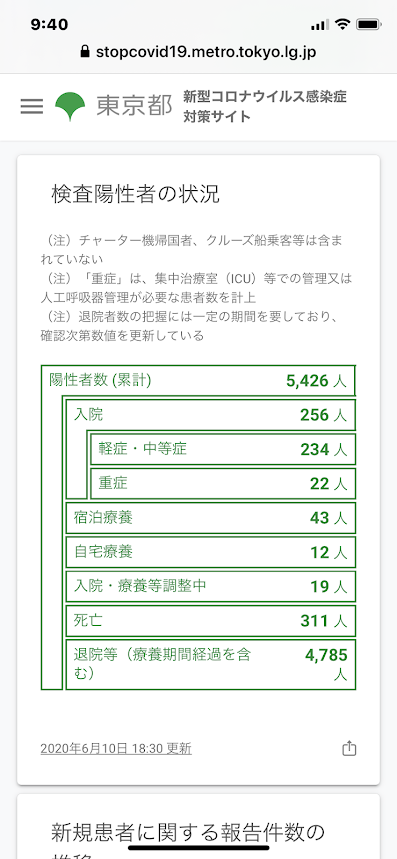Viewport: 397px width, 859px height.
Task: Tap the Wi-Fi status icon
Action: tap(343, 24)
